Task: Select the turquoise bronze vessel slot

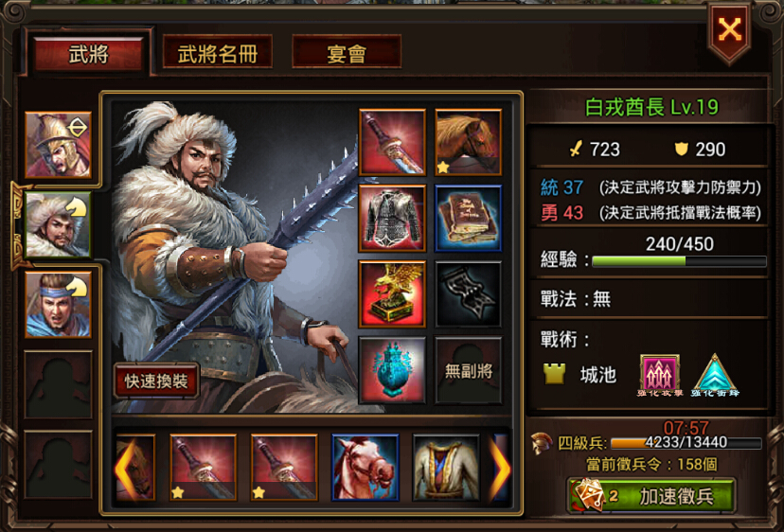Action: [393, 370]
